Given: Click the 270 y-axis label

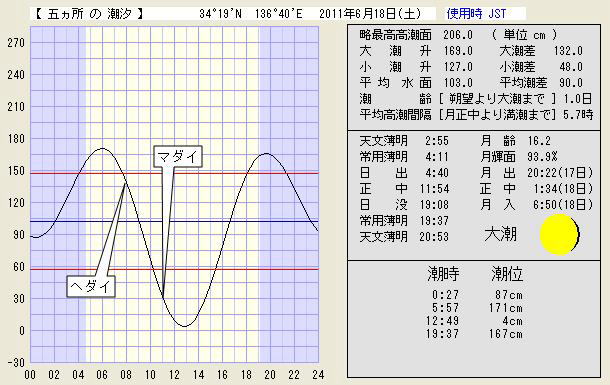Looking at the screenshot, I should click(16, 42).
